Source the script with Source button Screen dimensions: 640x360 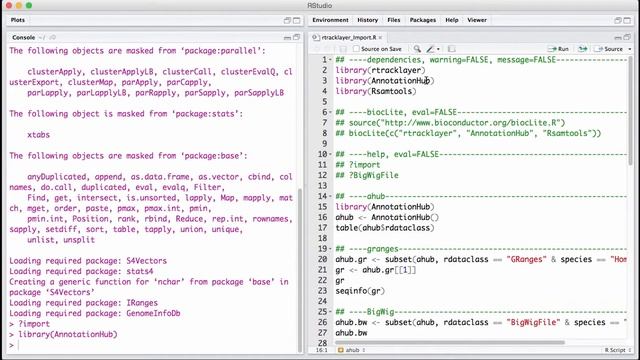[x=609, y=49]
